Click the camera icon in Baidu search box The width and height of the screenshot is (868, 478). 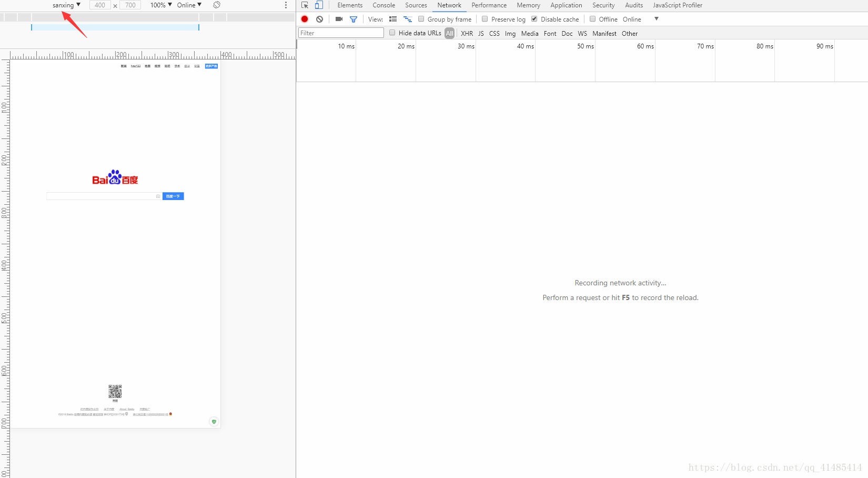[x=158, y=196]
